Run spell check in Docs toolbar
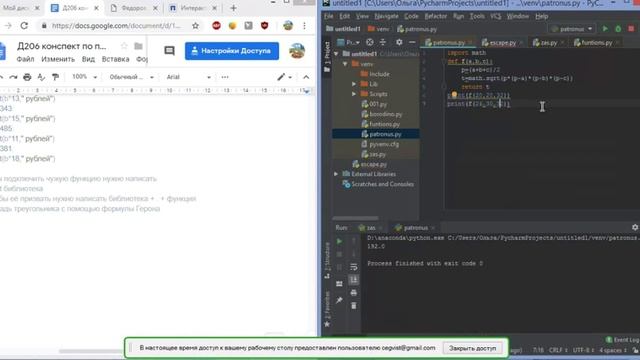This screenshot has height=360, width=640. coord(41,77)
